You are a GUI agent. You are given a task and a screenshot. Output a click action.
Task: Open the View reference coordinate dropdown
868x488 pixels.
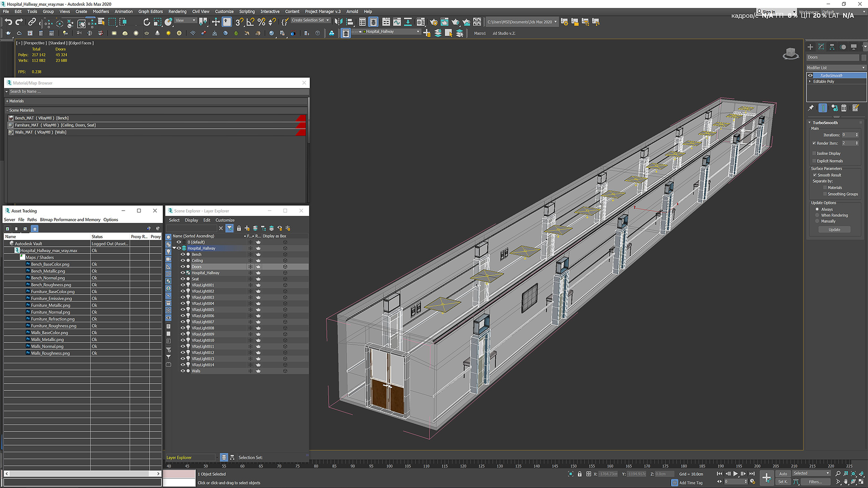pos(185,20)
